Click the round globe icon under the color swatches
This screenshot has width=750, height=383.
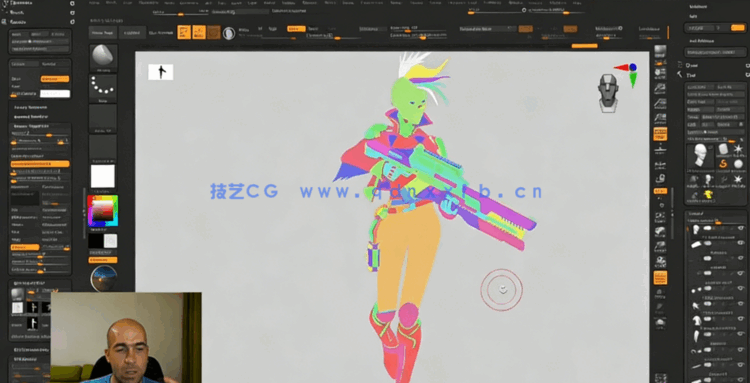[x=103, y=279]
